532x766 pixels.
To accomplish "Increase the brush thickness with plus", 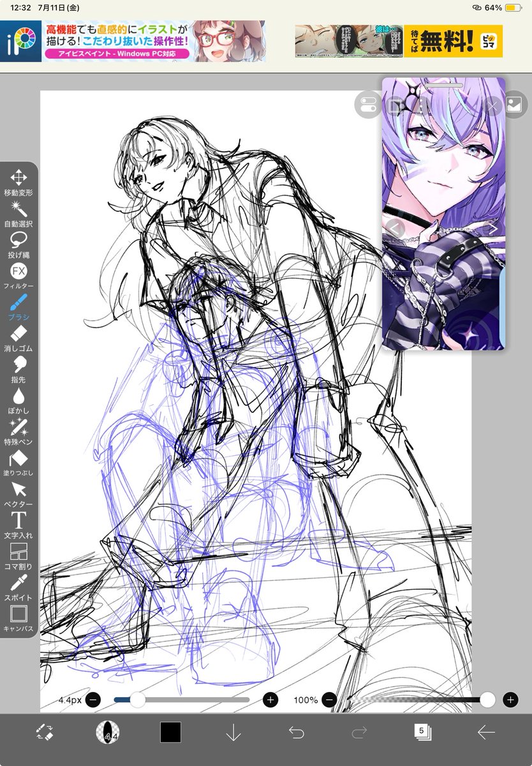I will [270, 700].
